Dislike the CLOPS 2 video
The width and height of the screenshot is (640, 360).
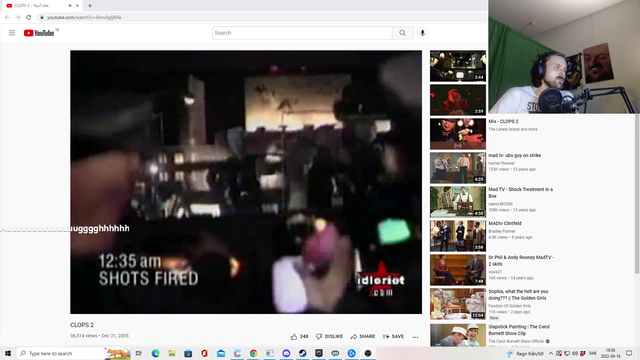point(329,336)
